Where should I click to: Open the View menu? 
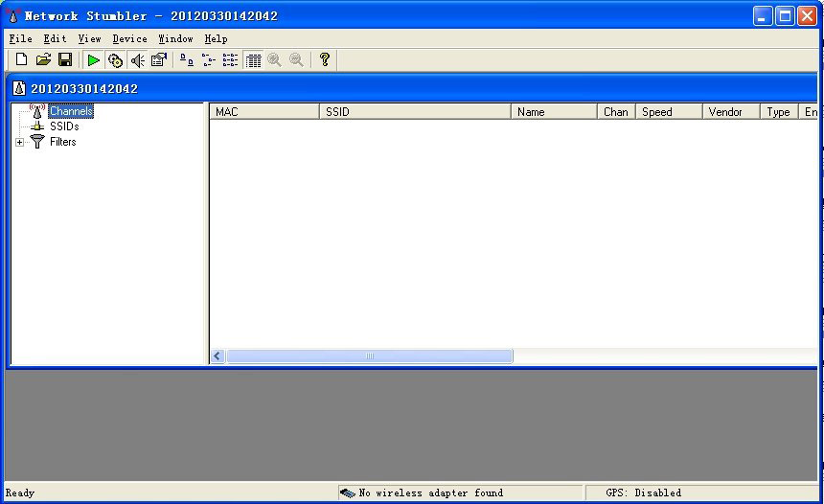(89, 39)
